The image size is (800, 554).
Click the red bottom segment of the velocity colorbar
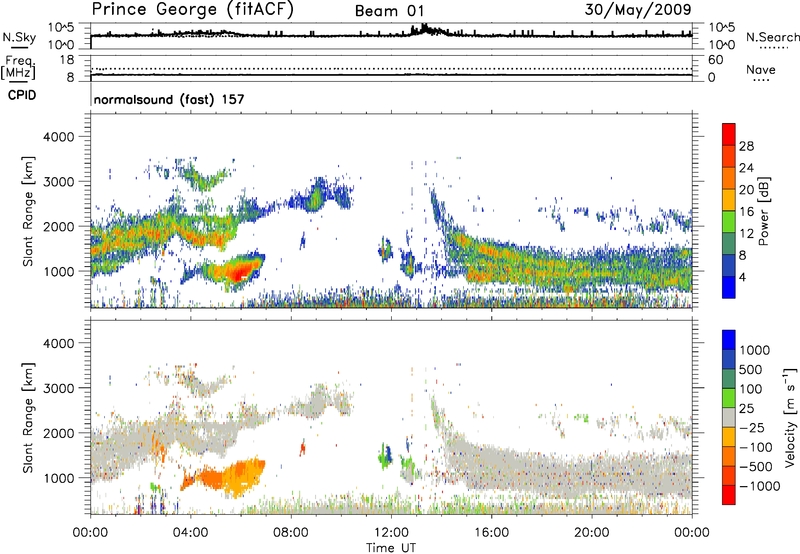(729, 495)
